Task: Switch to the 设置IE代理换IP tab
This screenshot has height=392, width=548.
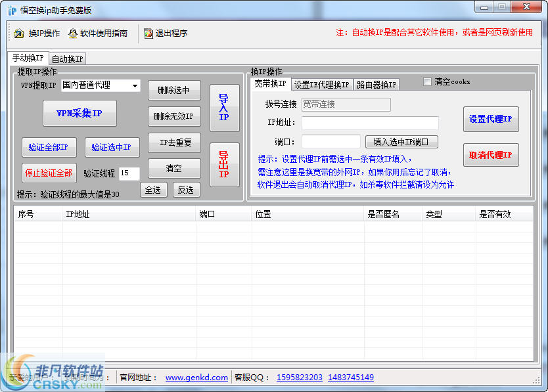Action: (322, 84)
